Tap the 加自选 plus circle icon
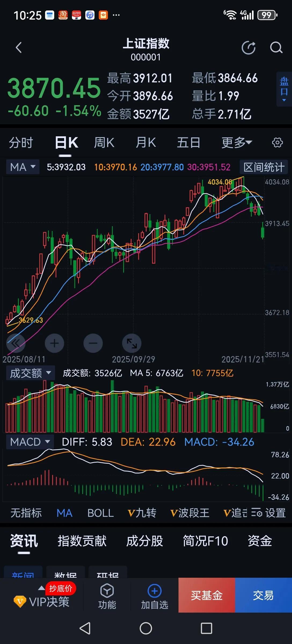The height and width of the screenshot is (644, 292). coord(155,591)
